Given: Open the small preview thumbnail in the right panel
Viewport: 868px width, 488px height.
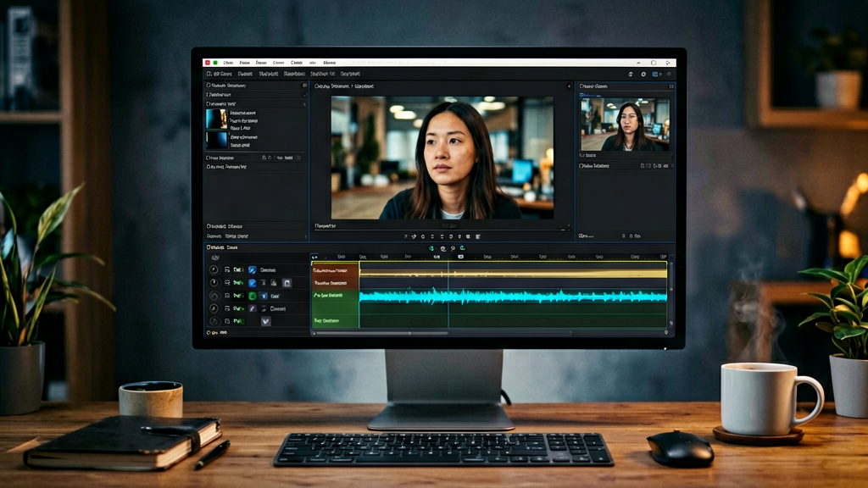Looking at the screenshot, I should click(625, 125).
